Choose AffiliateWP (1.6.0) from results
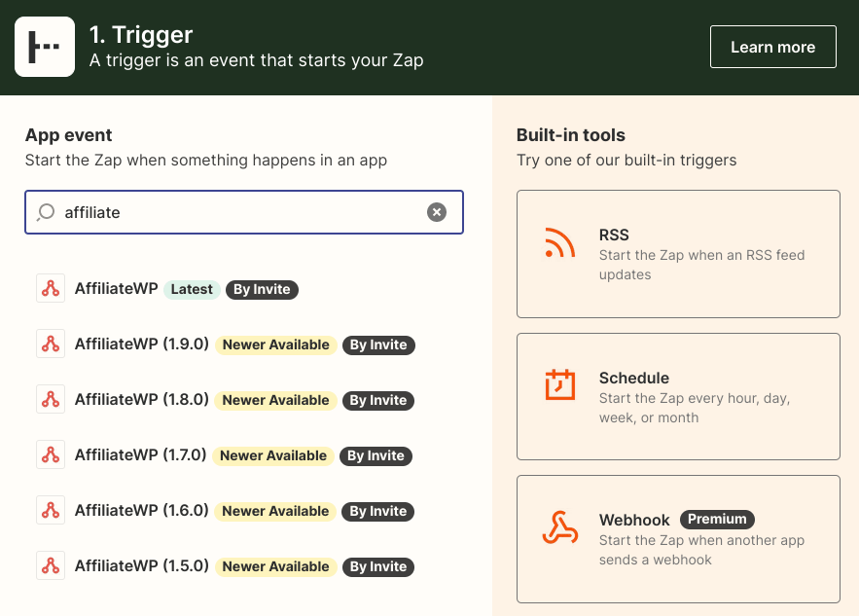The image size is (859, 616). (142, 510)
